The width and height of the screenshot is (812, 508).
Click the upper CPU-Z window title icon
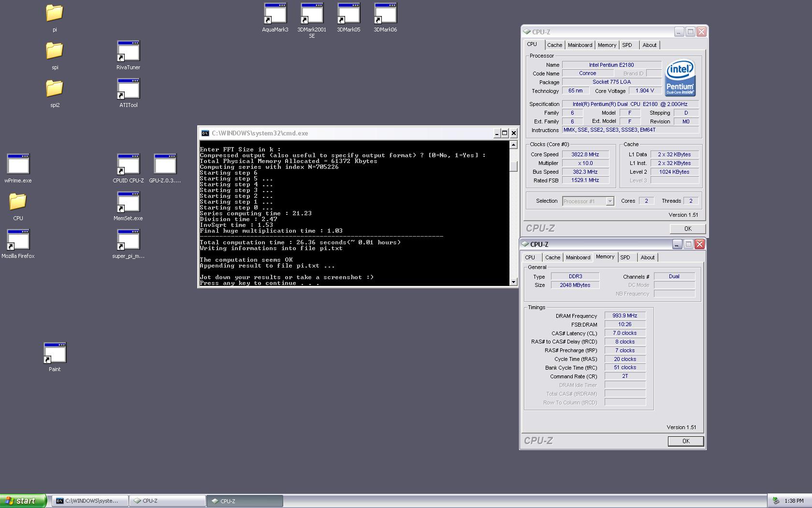(527, 31)
